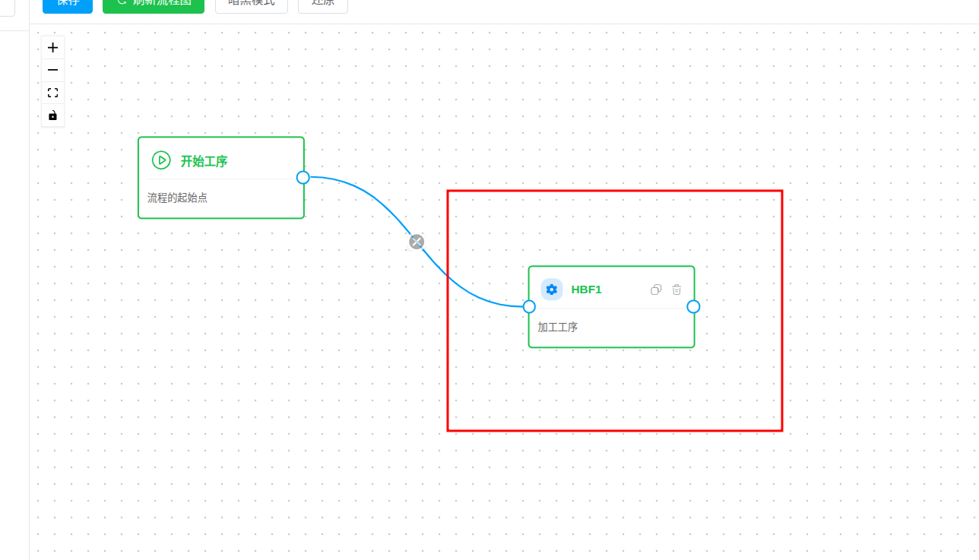Duplicate the HBF1 node using copy icon
Screen dimensions: 979x560
pyautogui.click(x=655, y=289)
